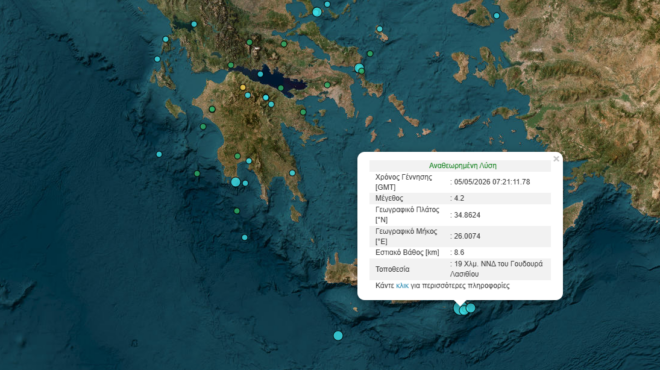Click the 'Τοποθεσία' label
Viewport: 660px width, 370px height.
pos(392,269)
